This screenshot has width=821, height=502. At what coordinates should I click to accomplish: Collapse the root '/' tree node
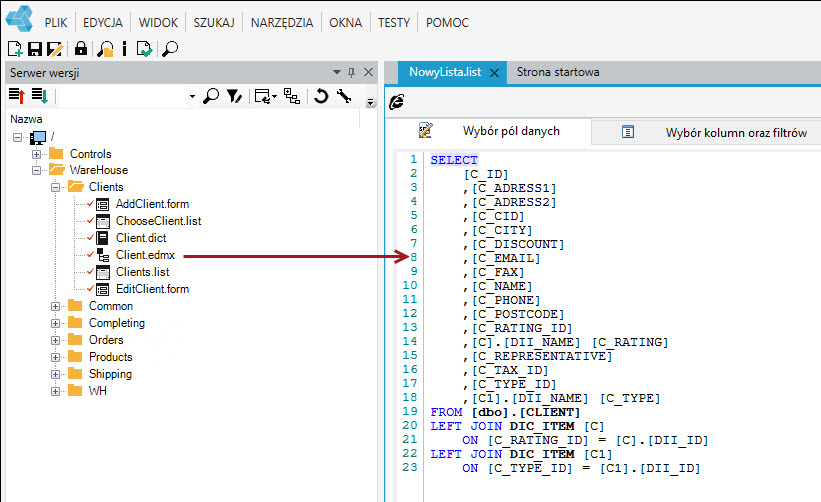pos(17,137)
